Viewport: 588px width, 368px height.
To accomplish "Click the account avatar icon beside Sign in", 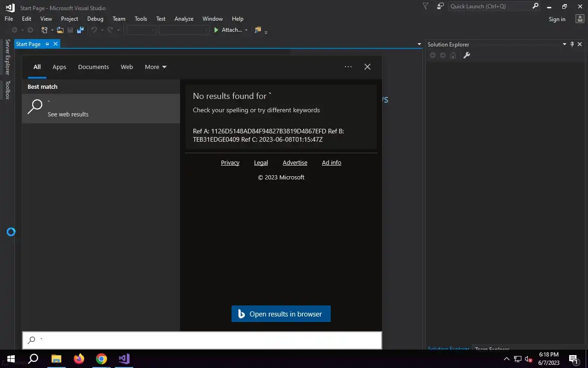I will coord(579,19).
